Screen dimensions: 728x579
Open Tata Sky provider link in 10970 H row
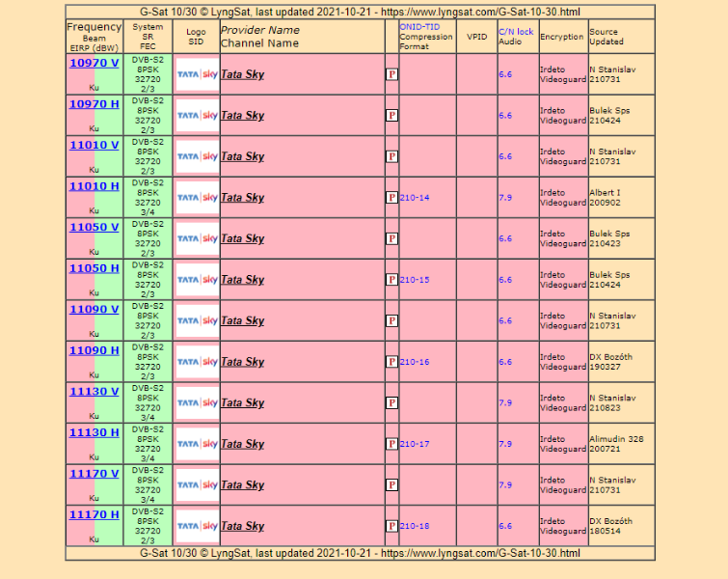(242, 116)
